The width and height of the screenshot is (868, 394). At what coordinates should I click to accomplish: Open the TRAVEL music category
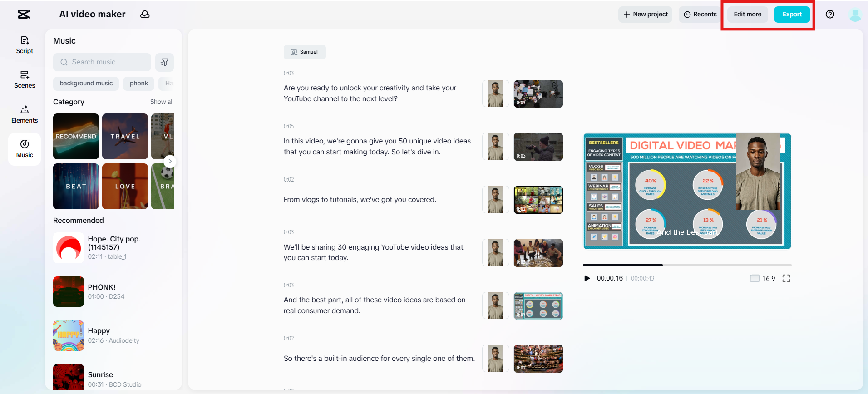point(125,136)
